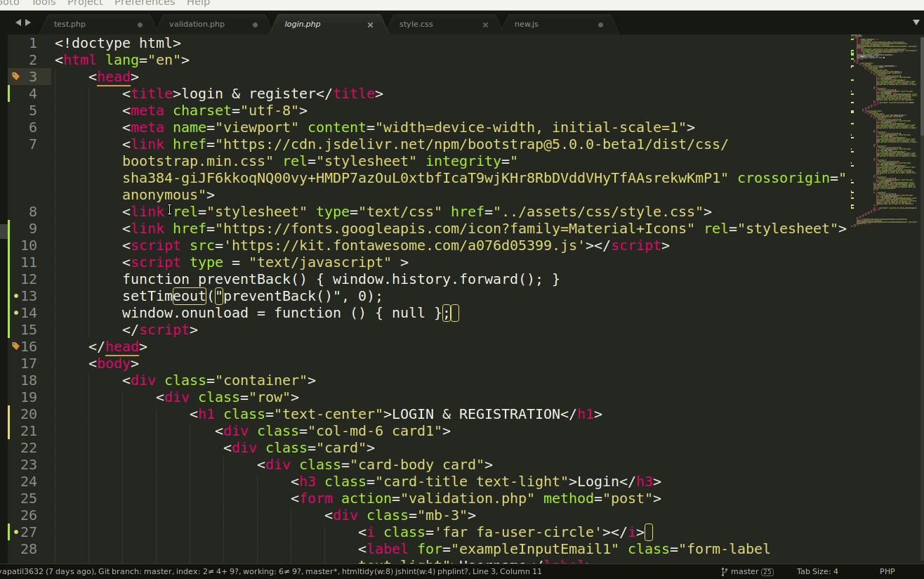Click the lint dot at line 27
The image size is (924, 579).
click(x=16, y=532)
